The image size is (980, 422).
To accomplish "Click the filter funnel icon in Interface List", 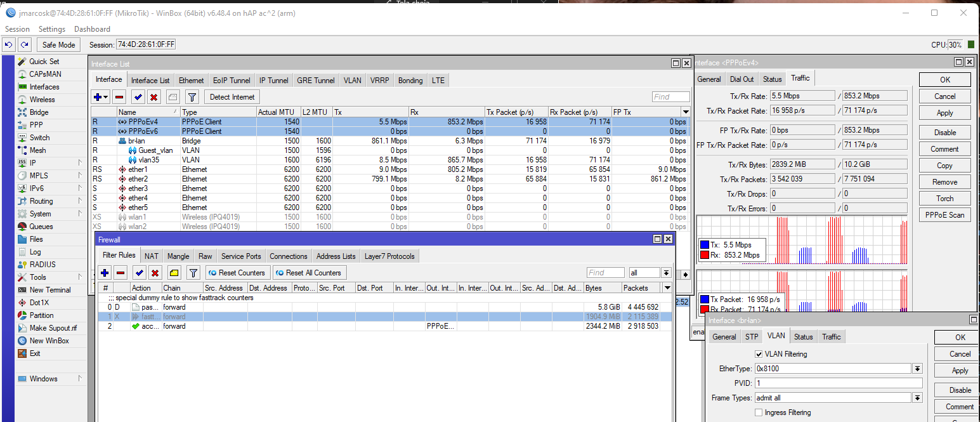I will [x=192, y=97].
